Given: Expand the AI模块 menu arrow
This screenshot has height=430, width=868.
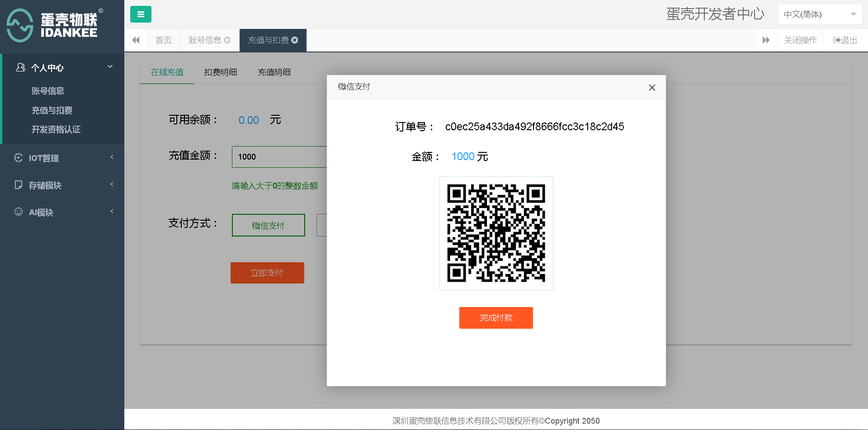Looking at the screenshot, I should 112,212.
